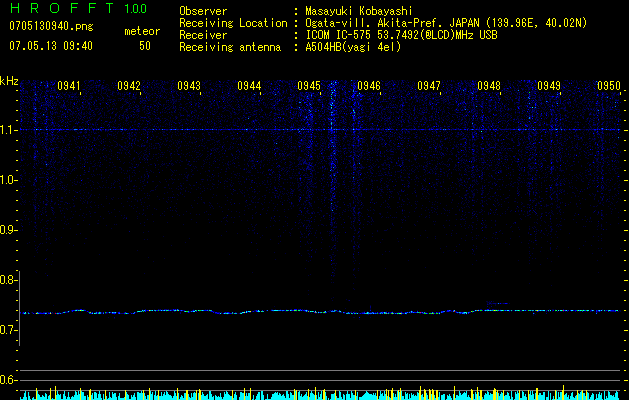Screen dimensions: 629x400
Task: Click the location text Ogata-vill. Akita-Pref. JAPAN
Action: (392, 23)
